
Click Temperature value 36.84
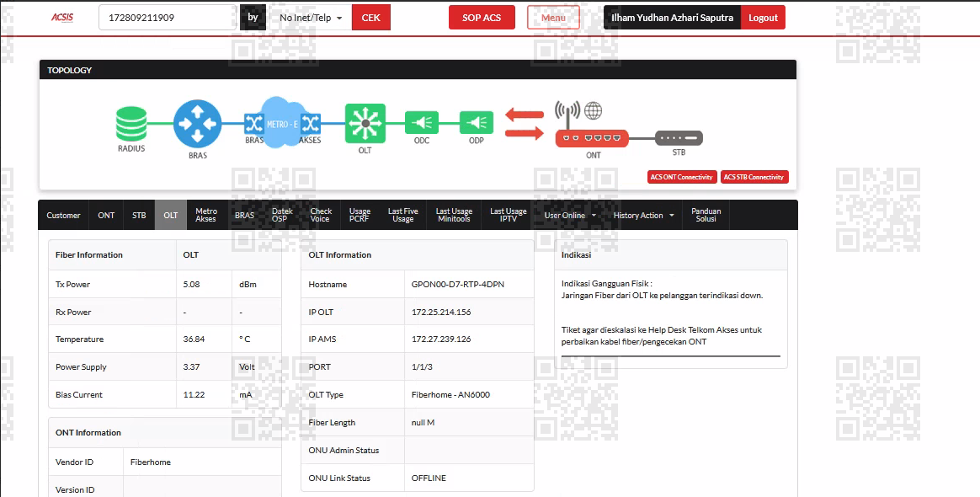coord(194,339)
